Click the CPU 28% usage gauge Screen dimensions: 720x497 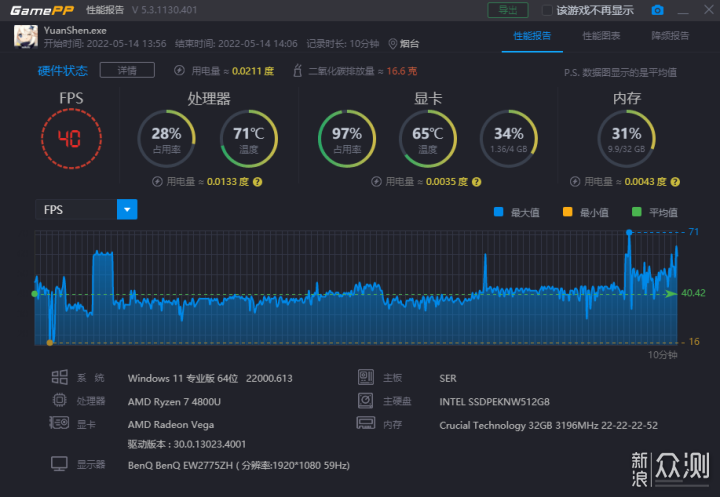(x=167, y=139)
